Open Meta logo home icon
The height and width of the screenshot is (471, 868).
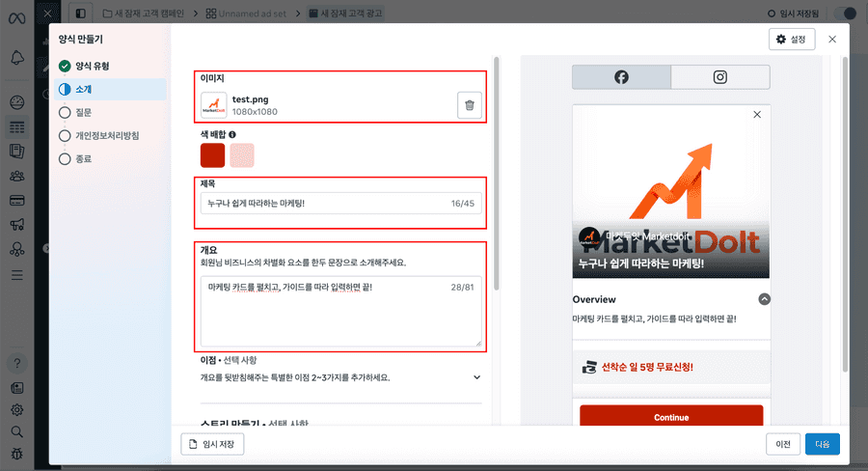coord(17,18)
